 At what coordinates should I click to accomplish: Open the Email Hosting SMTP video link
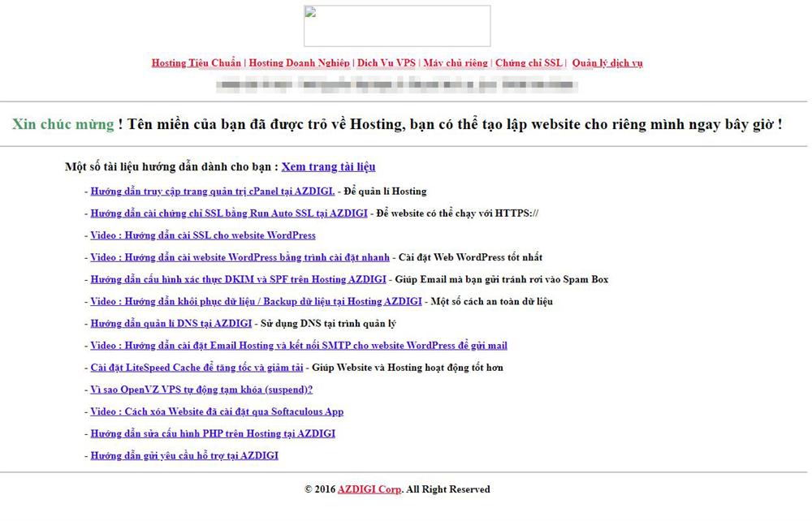[x=298, y=346]
